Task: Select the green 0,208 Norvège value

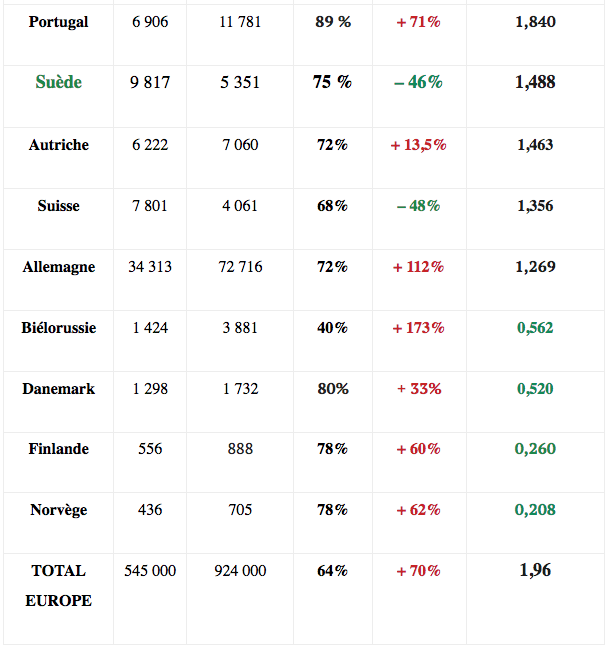Action: coord(535,510)
